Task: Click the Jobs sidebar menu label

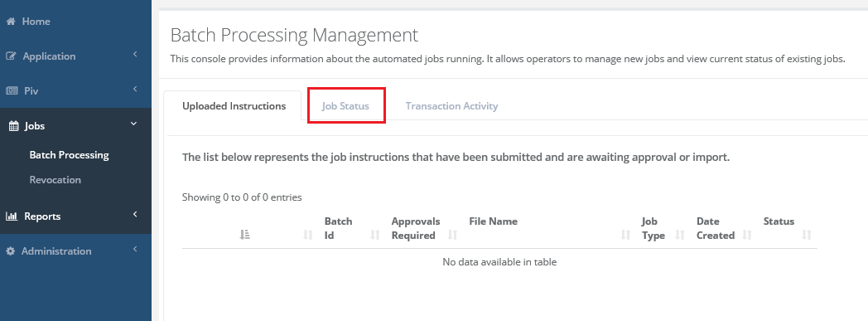Action: [34, 126]
